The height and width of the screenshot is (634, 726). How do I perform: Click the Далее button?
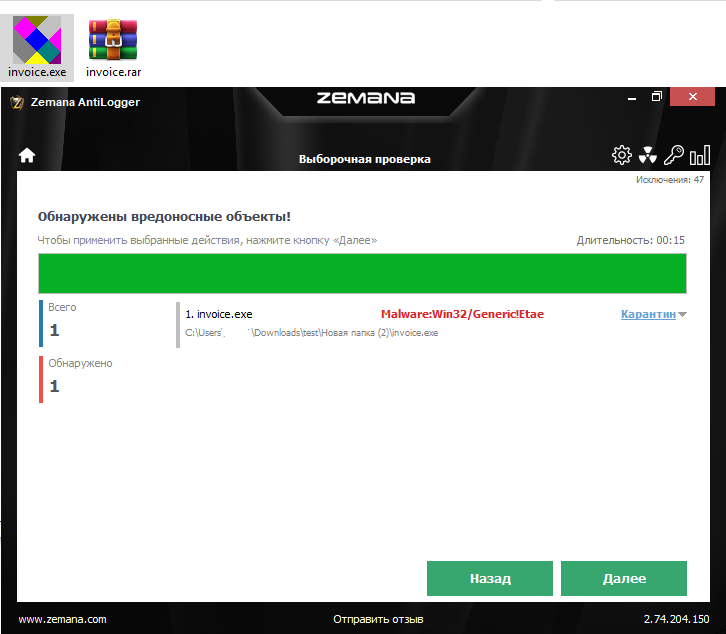pos(624,578)
